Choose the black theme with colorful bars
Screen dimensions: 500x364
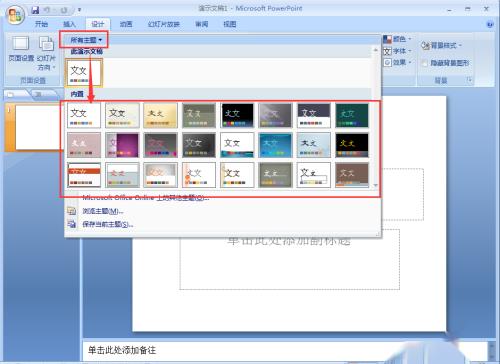237,115
